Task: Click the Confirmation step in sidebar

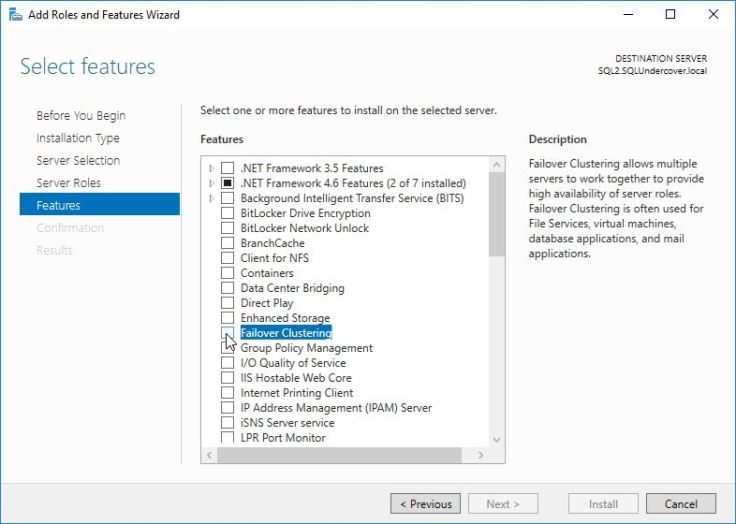Action: click(70, 228)
